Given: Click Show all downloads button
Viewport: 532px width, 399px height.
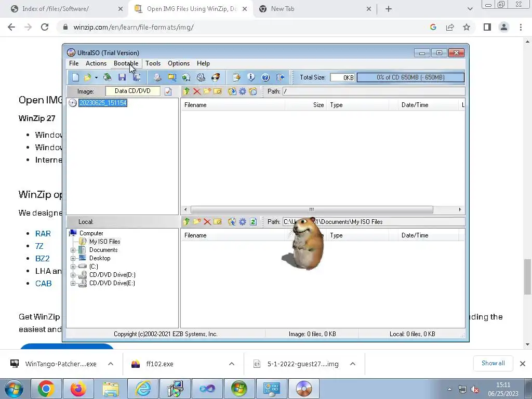Looking at the screenshot, I should (x=493, y=363).
